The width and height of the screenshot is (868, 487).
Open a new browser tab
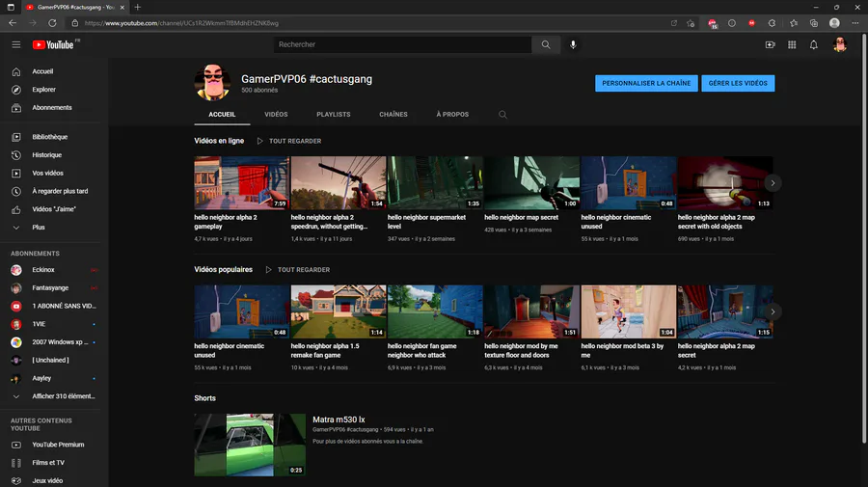(x=137, y=7)
